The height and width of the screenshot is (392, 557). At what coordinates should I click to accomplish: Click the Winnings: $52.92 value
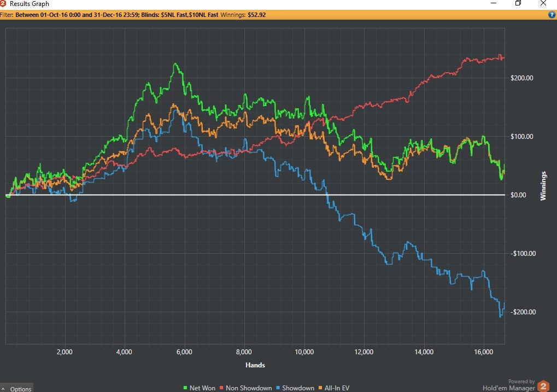tap(243, 15)
